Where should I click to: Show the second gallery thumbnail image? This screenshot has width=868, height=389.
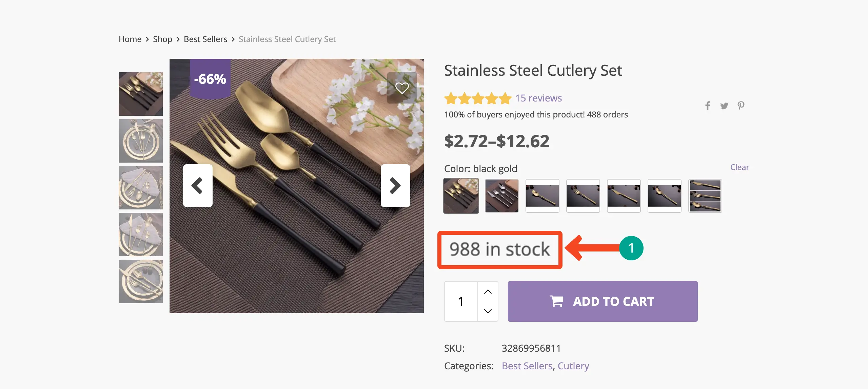pos(141,141)
